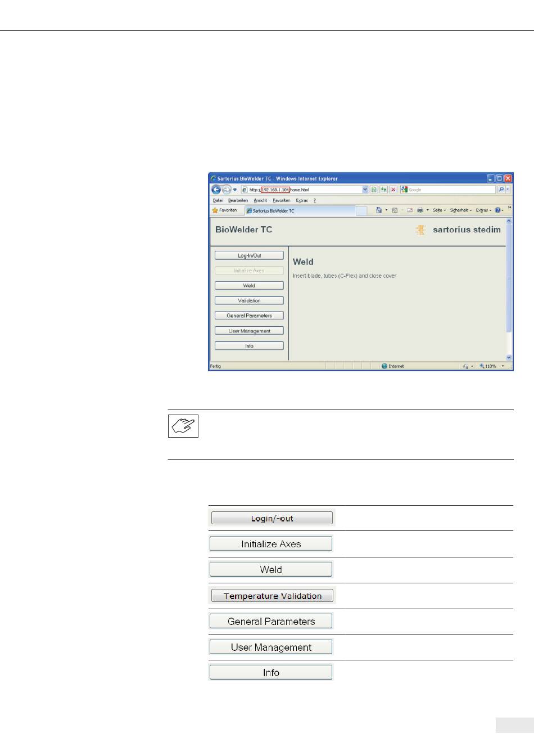Click the enlarged General Parameters button
Viewport: 534px width, 756px height.
coord(271,622)
